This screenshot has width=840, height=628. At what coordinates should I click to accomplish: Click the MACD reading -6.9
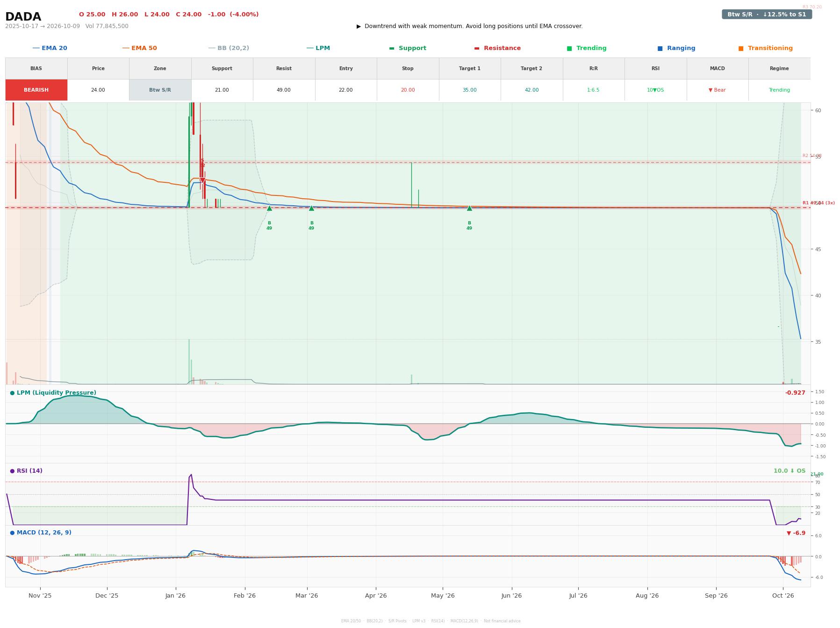click(x=796, y=533)
